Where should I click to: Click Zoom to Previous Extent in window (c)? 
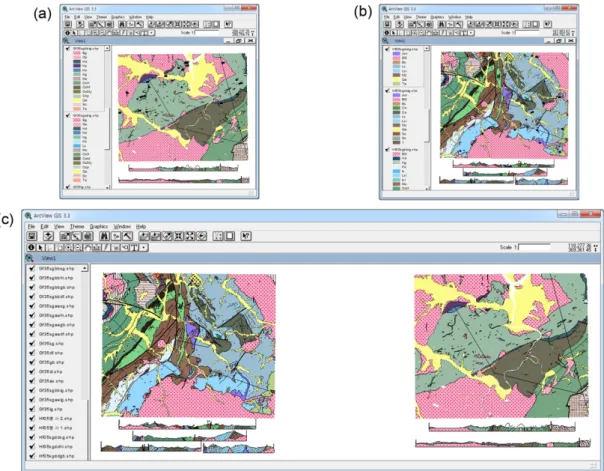point(201,236)
